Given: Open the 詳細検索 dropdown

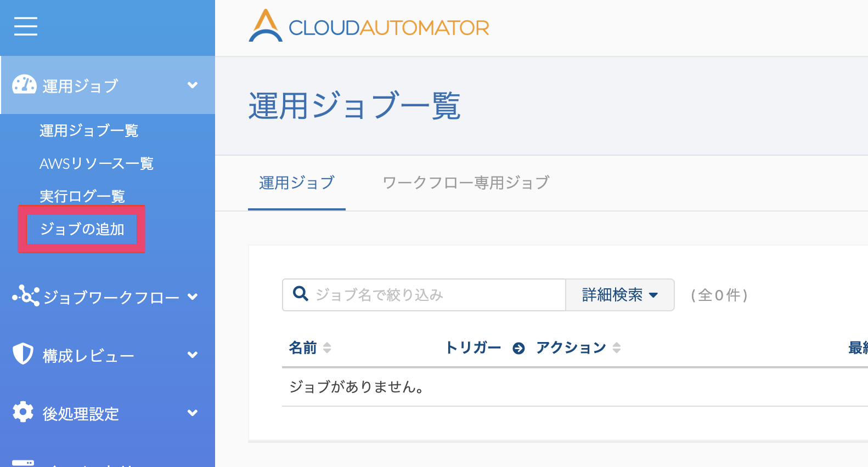Looking at the screenshot, I should pyautogui.click(x=620, y=295).
